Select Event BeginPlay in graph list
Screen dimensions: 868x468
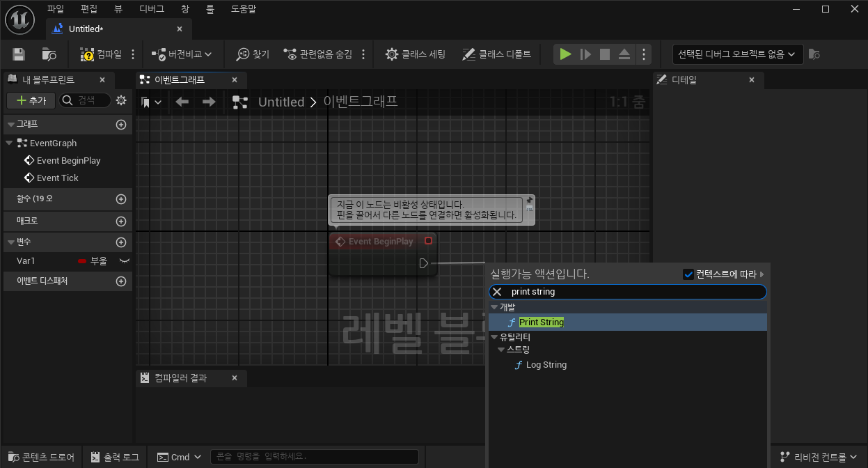(68, 160)
